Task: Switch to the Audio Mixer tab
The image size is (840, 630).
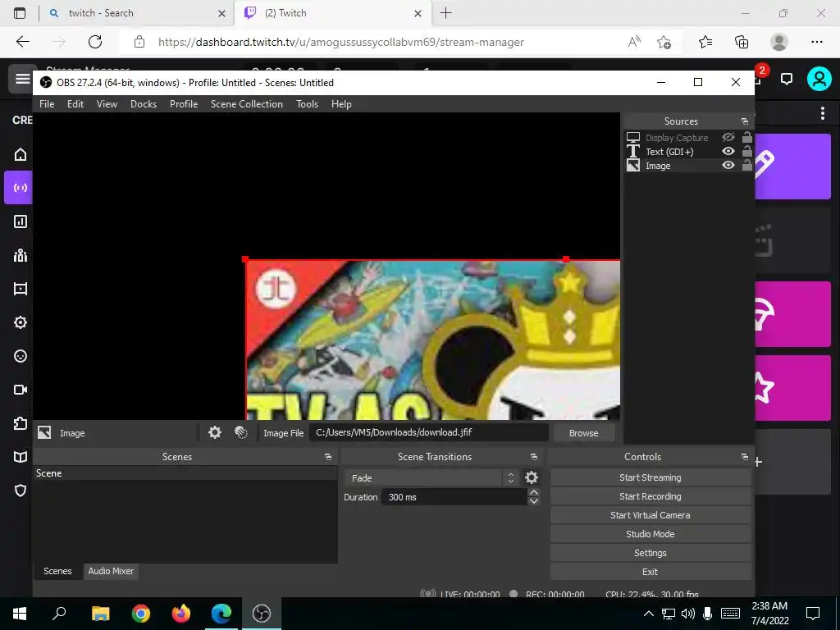Action: pos(111,571)
